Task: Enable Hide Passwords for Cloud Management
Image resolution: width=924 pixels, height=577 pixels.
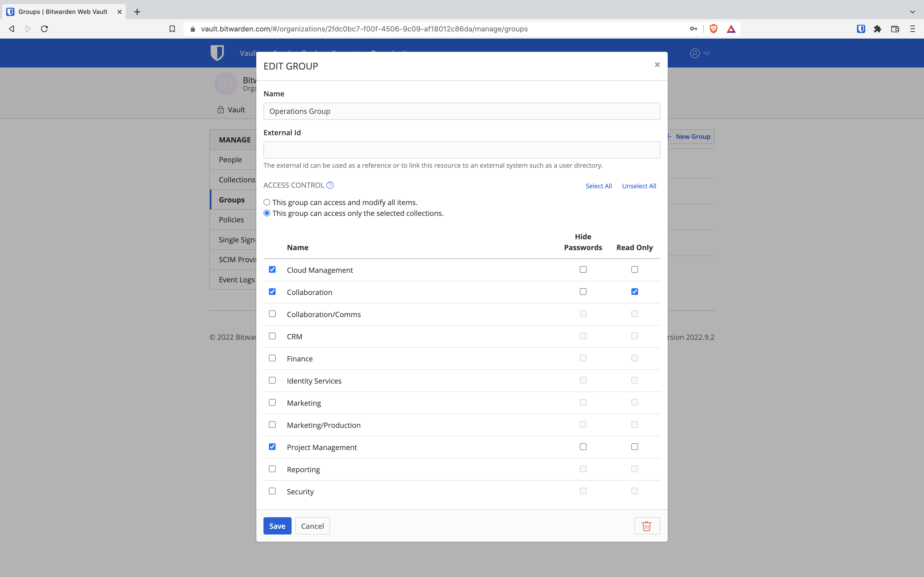Action: [583, 269]
